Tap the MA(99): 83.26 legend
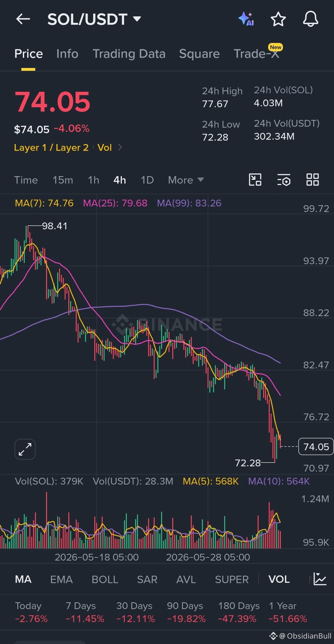Image resolution: width=334 pixels, height=644 pixels. [189, 203]
